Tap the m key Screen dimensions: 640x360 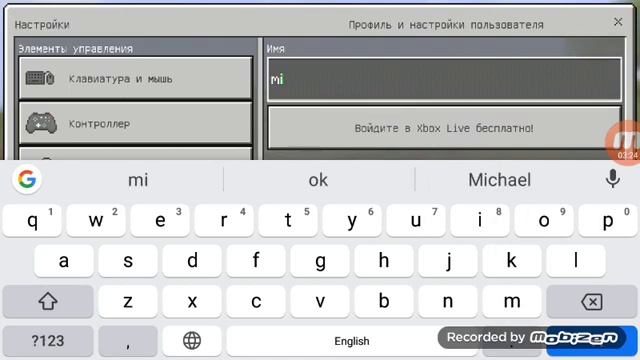(512, 302)
